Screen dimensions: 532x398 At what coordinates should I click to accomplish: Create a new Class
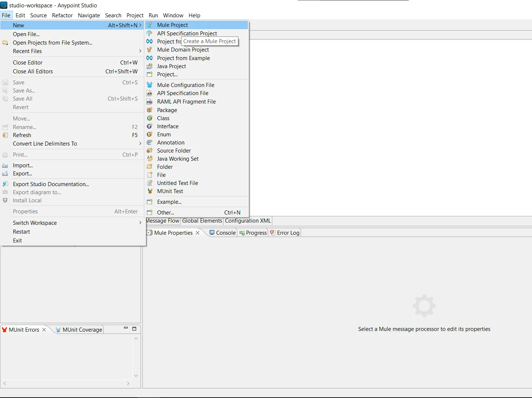[x=163, y=118]
